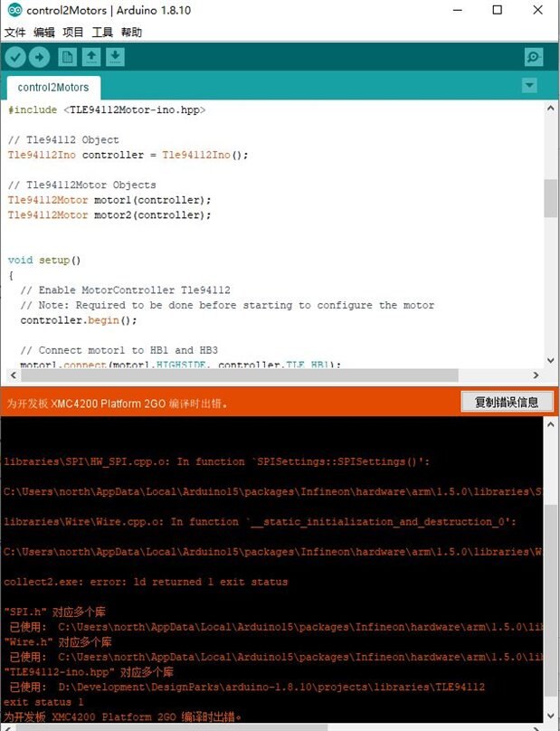Open the 帮助 menu
The width and height of the screenshot is (560, 731).
[x=131, y=33]
